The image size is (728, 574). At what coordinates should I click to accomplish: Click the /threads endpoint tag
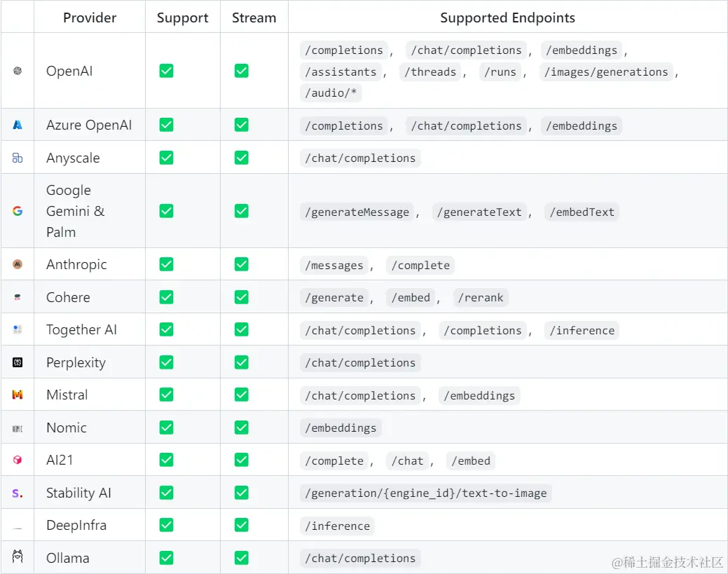[430, 72]
